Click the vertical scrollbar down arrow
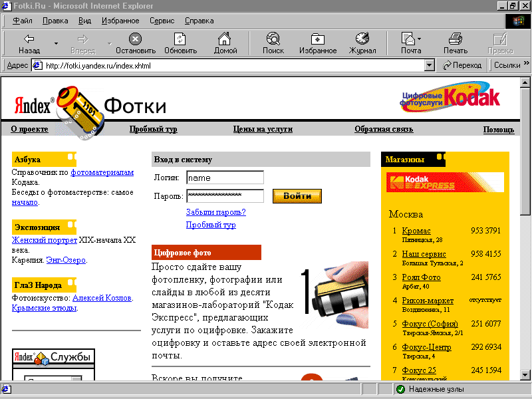The height and width of the screenshot is (399, 532). coord(525,375)
